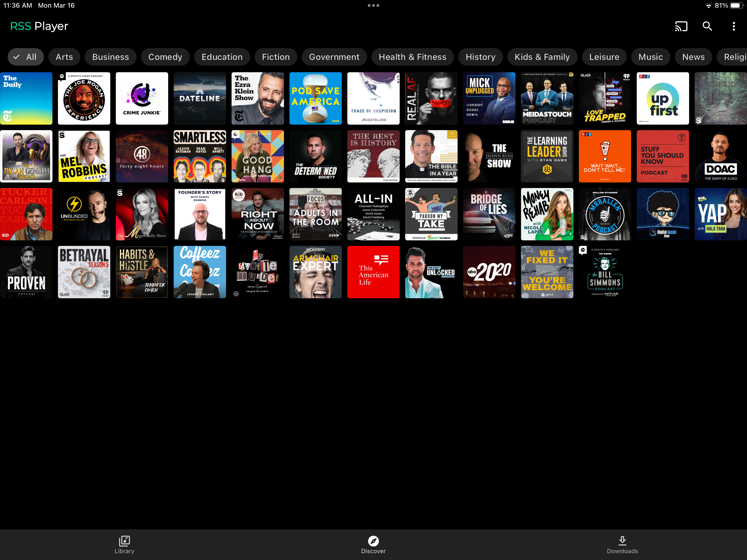Open The Ezra Klein Show
Screen dimensions: 747x560
(258, 98)
